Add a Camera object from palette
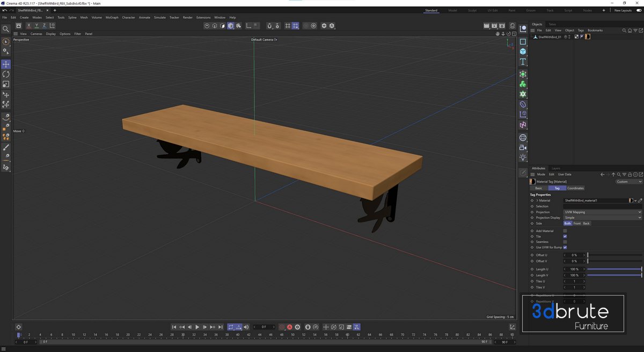Screen dimensions: 644x352 click(523, 147)
